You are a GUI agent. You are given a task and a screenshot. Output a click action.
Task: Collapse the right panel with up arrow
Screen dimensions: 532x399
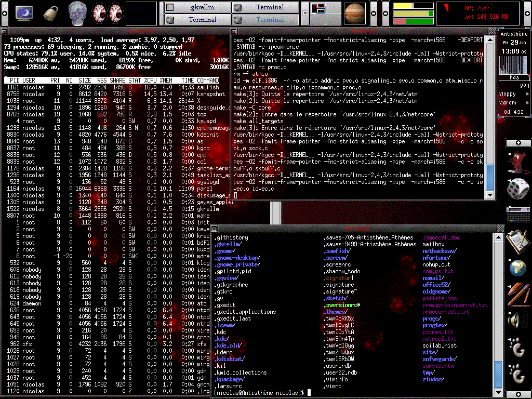(518, 142)
